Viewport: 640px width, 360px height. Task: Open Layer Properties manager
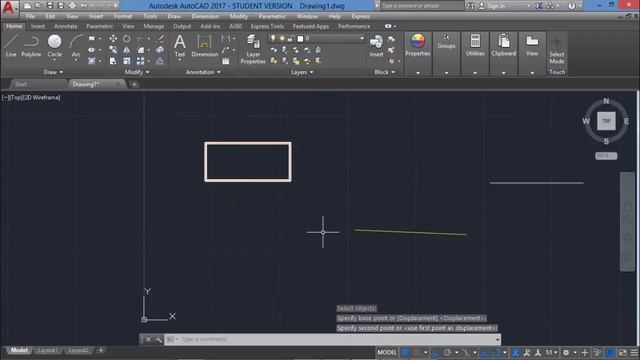click(253, 49)
